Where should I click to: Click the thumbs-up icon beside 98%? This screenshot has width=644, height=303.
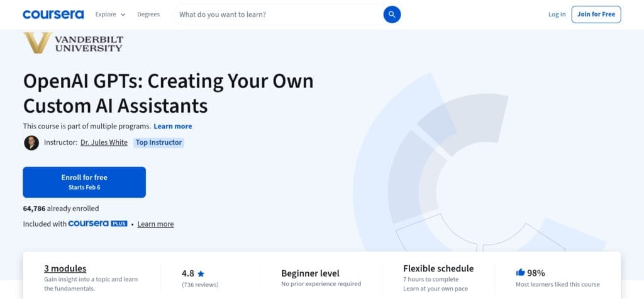tap(520, 273)
